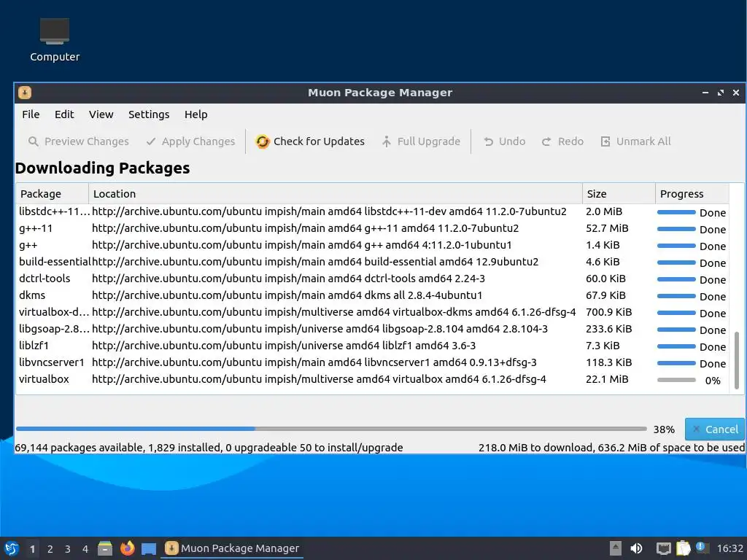Select the libgsoap-2.8 package row
The width and height of the screenshot is (747, 560).
[373, 329]
